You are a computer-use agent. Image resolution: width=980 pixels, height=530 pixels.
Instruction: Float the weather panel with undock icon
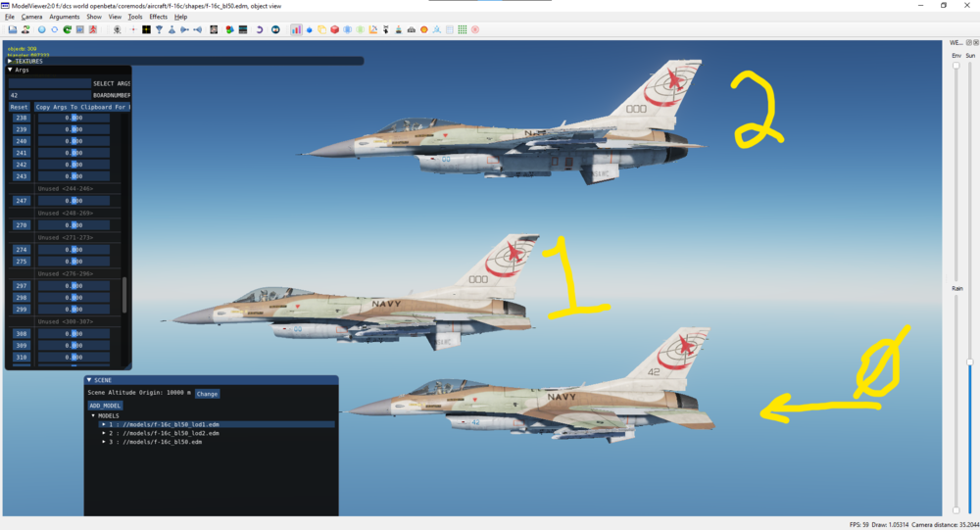(969, 42)
